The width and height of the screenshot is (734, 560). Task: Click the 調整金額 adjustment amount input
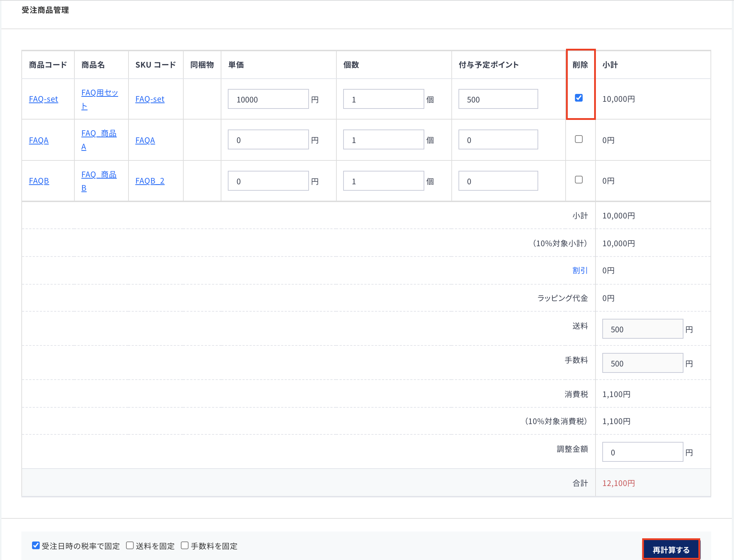[x=643, y=452]
